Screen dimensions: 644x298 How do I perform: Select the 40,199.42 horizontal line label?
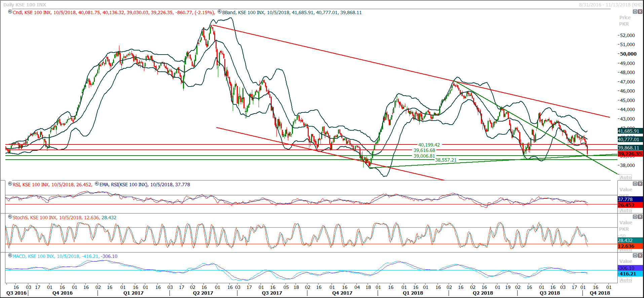(429, 145)
